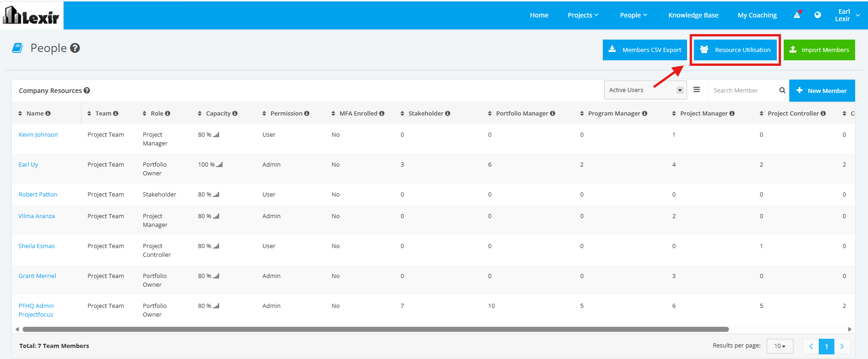Viewport: 868px width, 359px height.
Task: Click the info icon next to Project Manager
Action: click(732, 113)
